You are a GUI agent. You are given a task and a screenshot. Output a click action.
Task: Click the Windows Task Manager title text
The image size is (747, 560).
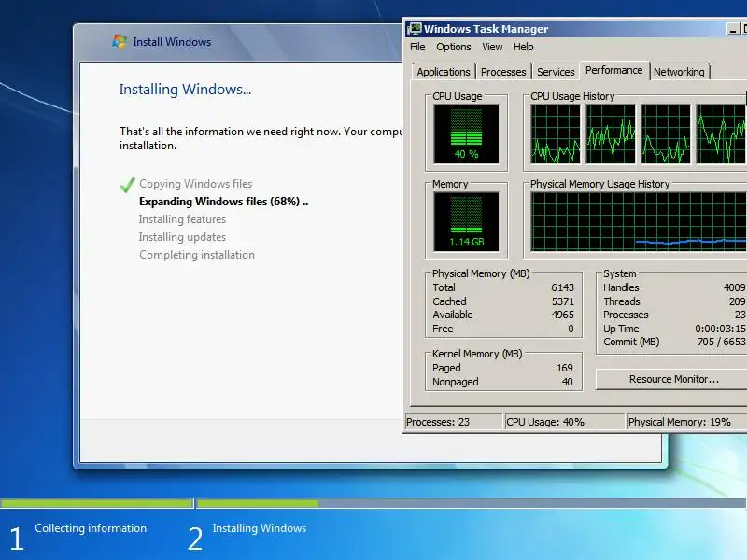(x=486, y=29)
